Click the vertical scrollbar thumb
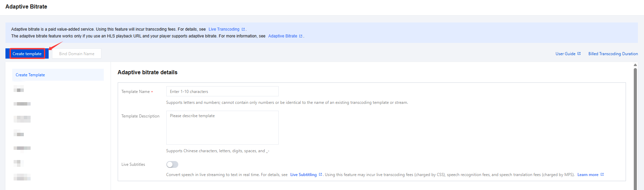Viewport: 644px width, 190px height. coord(635,129)
